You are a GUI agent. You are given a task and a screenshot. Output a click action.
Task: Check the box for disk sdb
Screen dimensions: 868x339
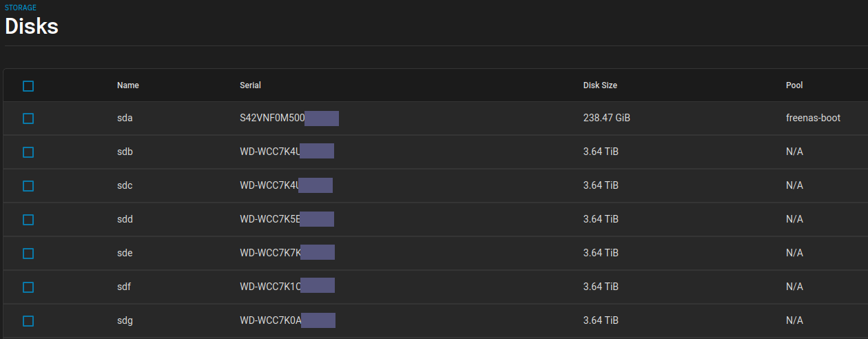point(28,152)
